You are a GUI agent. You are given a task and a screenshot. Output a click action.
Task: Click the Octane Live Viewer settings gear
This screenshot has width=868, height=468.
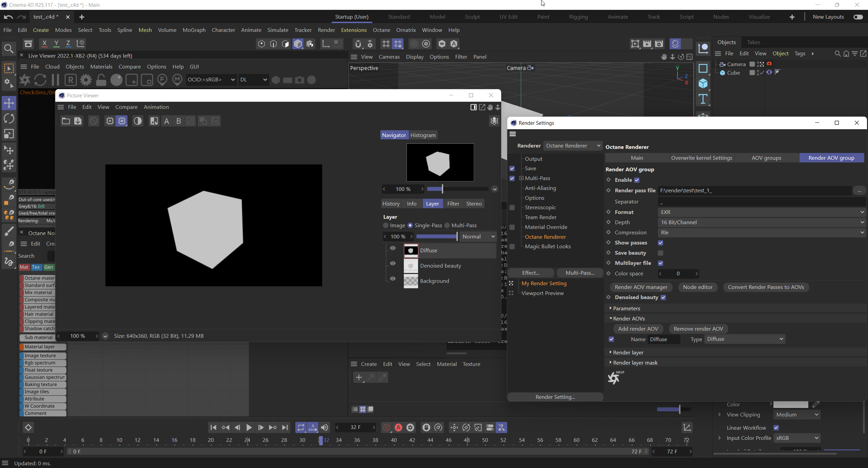coord(86,80)
